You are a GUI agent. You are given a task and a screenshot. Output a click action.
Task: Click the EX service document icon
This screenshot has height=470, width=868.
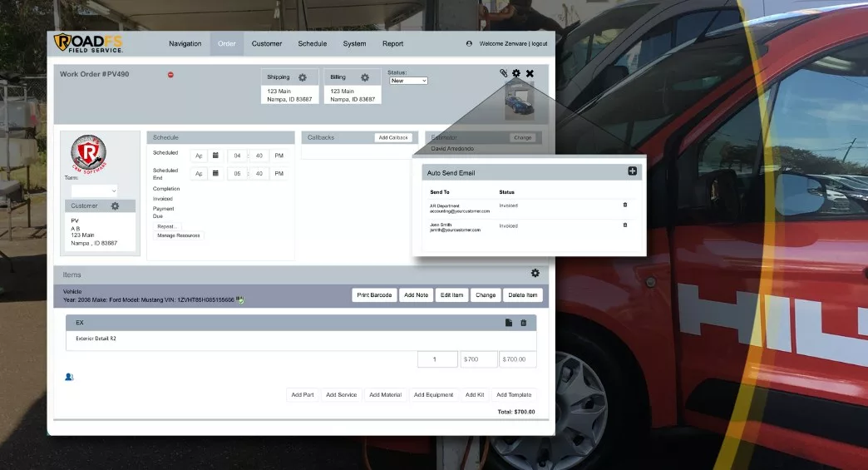509,323
